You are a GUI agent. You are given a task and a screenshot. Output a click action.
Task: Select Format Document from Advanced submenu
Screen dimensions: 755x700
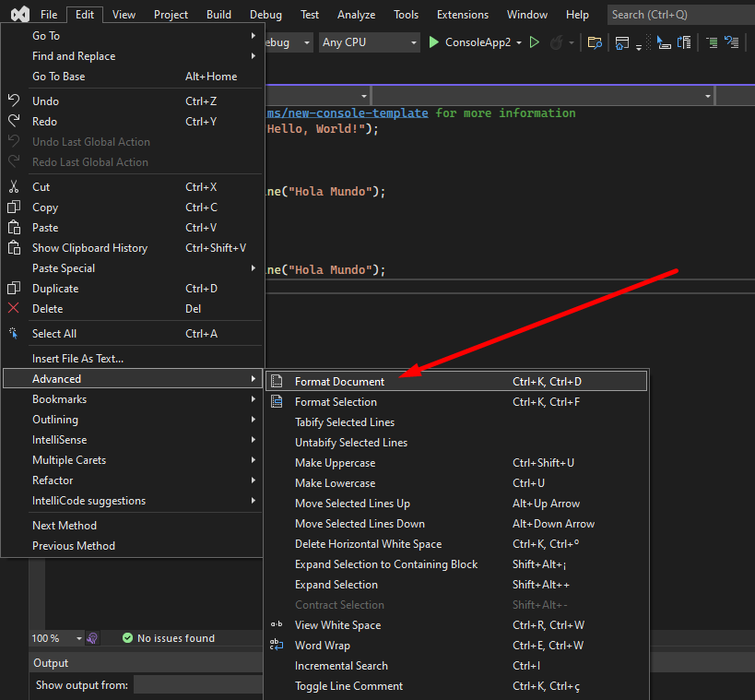(x=340, y=382)
